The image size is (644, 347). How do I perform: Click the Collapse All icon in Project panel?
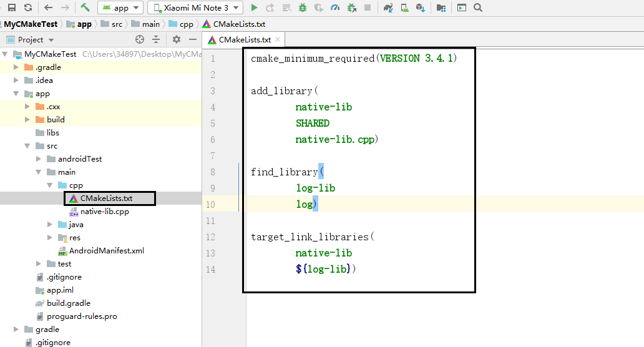click(156, 39)
